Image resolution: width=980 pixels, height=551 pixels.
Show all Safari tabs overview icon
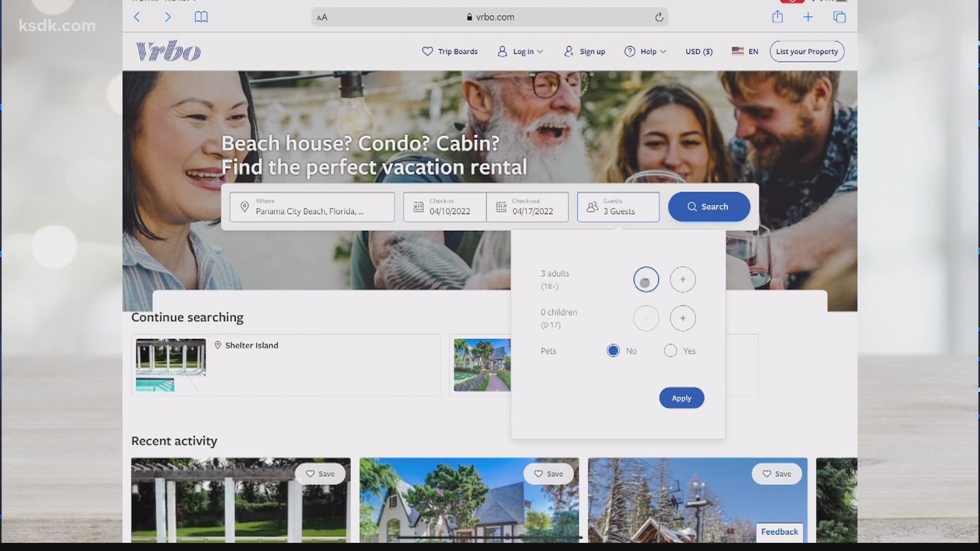coord(840,17)
